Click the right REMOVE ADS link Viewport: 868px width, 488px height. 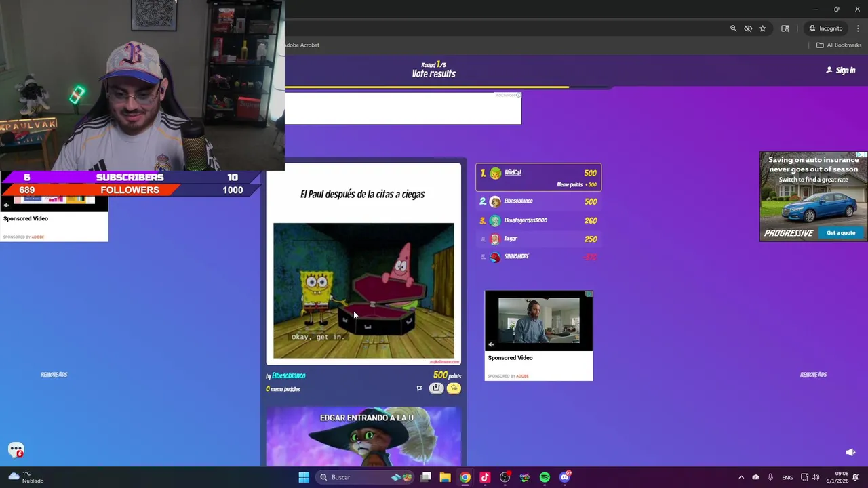813,375
